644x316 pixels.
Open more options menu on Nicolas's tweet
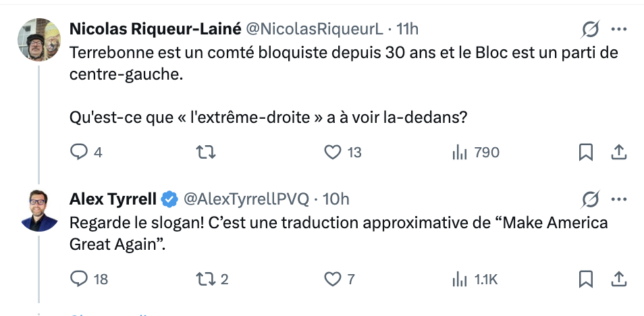(618, 29)
